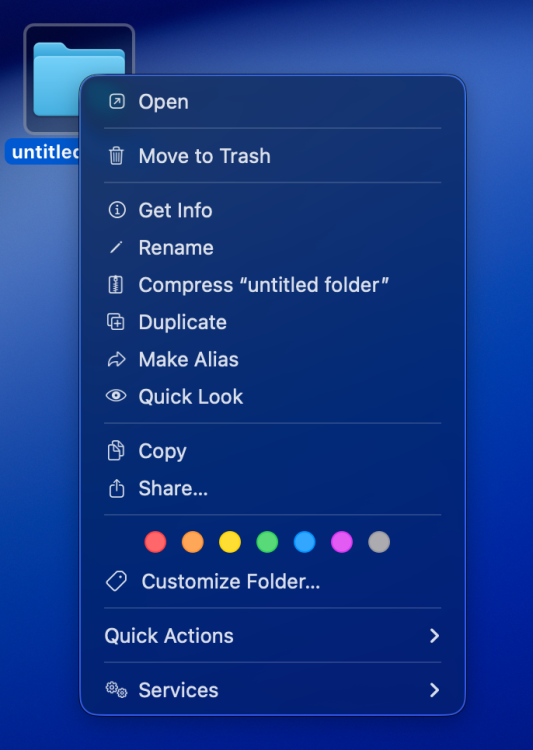The height and width of the screenshot is (750, 533).
Task: Expand the Services submenu chevron
Action: coord(434,690)
